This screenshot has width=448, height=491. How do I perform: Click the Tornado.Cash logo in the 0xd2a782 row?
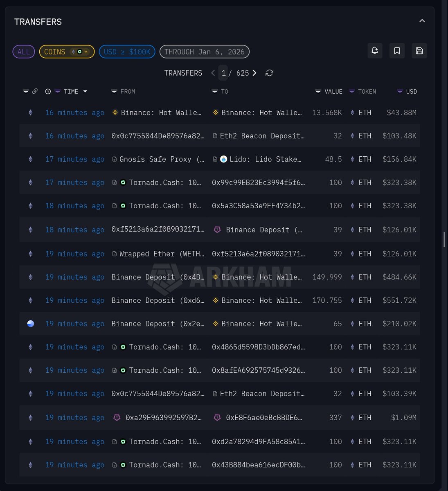123,441
